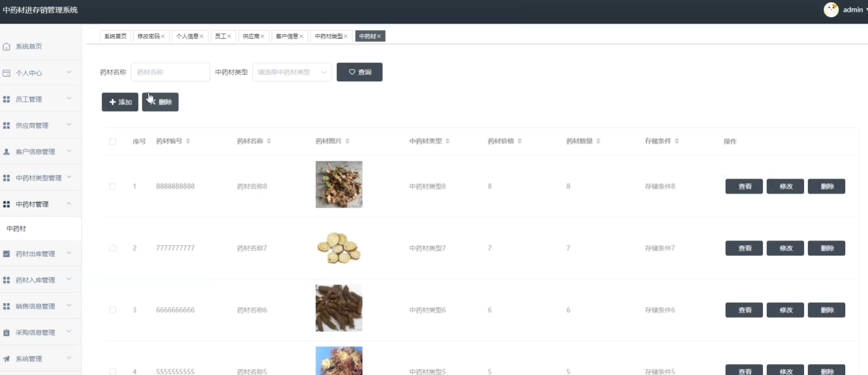Sort by 药材价格 using its sort arrows
The width and height of the screenshot is (868, 375).
coord(519,141)
